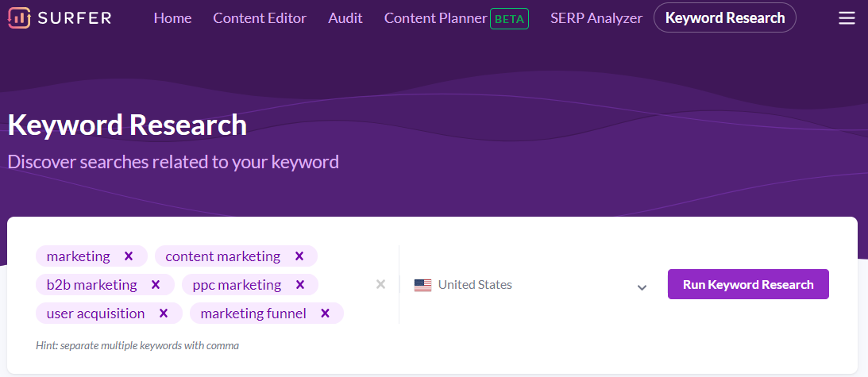868x377 pixels.
Task: Remove the 'b2b marketing' keyword tag
Action: [x=156, y=285]
